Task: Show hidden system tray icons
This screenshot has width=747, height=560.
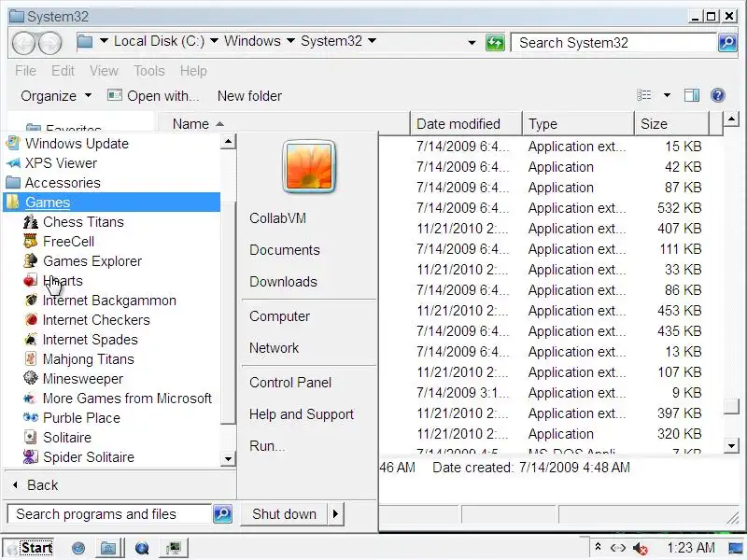Action: click(x=598, y=548)
